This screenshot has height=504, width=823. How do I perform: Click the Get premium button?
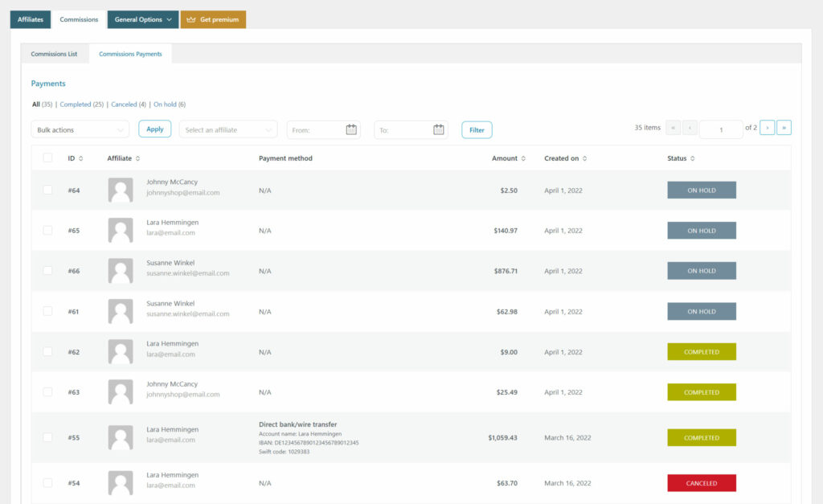(213, 19)
